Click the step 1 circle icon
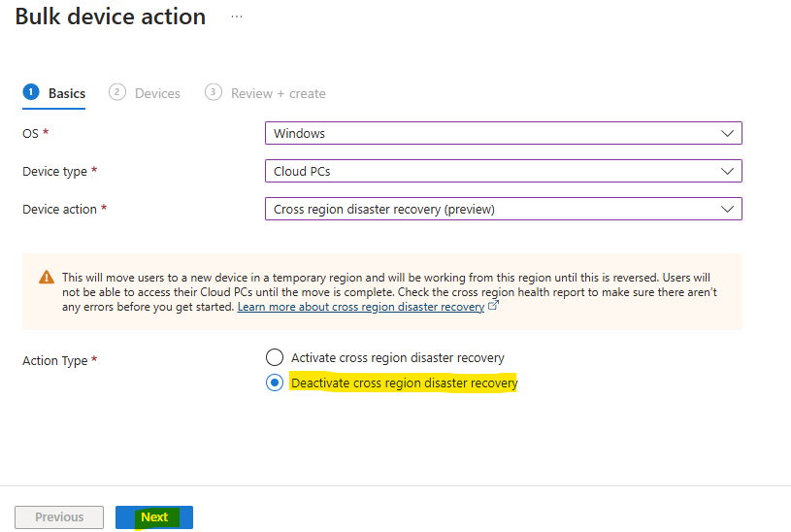The image size is (791, 532). (x=31, y=92)
